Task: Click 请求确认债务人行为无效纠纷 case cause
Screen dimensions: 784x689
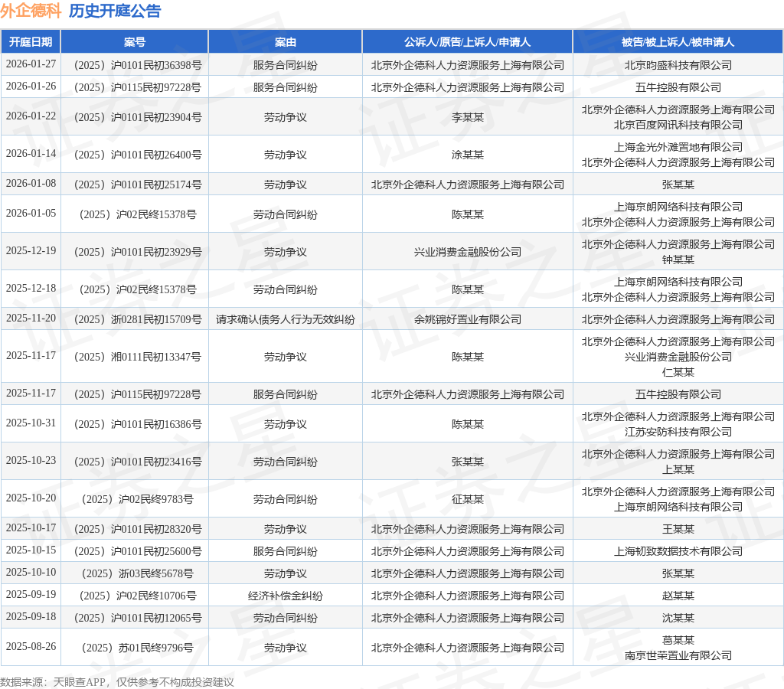Action: [285, 319]
